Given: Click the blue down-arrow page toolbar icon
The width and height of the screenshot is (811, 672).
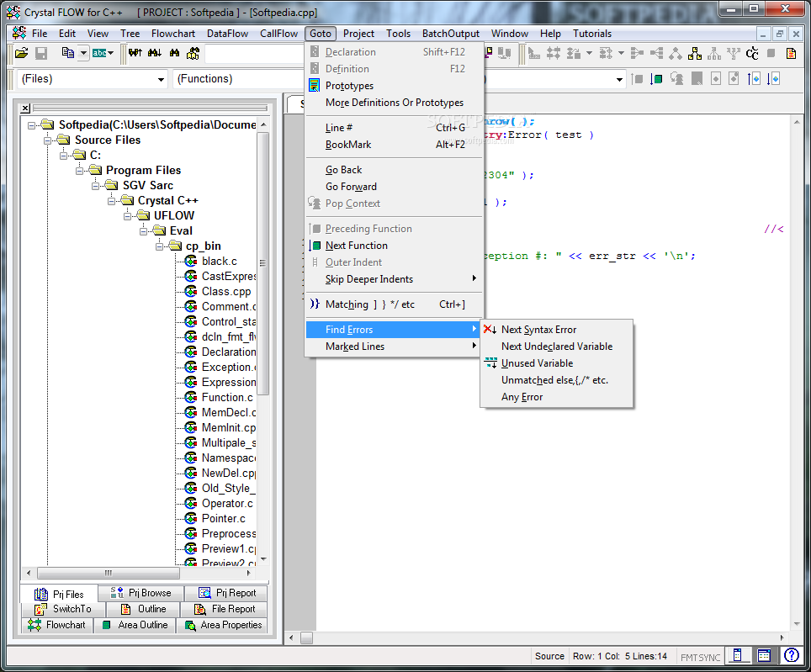Looking at the screenshot, I should [x=773, y=79].
